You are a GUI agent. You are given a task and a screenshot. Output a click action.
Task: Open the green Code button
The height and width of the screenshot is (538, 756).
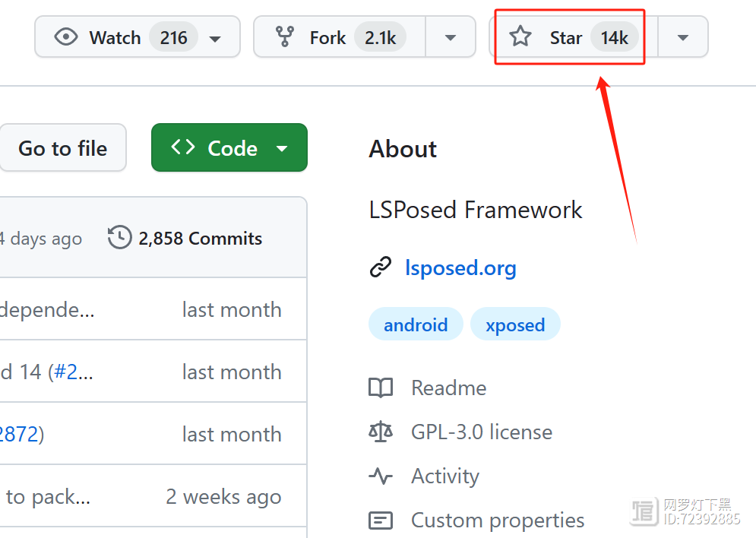click(x=229, y=147)
